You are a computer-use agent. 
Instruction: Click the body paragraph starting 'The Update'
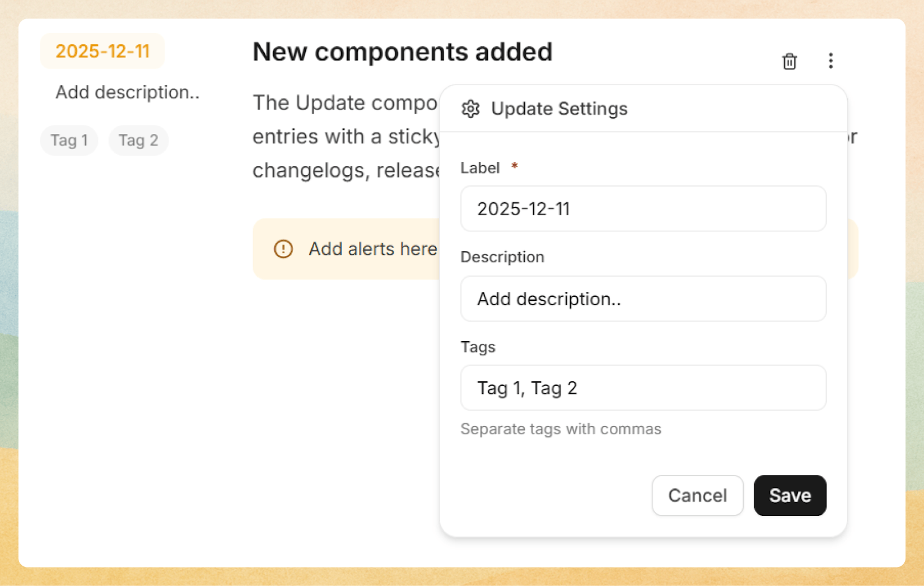344,137
